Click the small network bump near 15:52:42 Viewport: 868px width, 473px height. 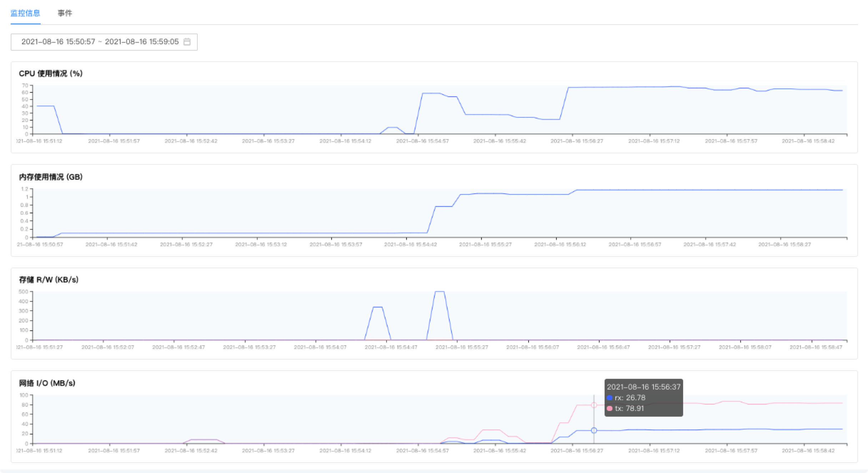click(x=204, y=439)
